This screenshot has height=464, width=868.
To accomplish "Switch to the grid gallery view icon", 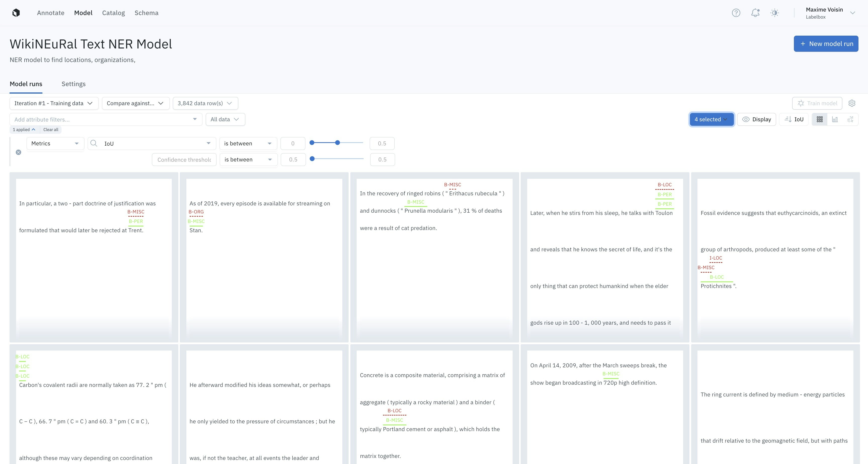I will point(820,119).
